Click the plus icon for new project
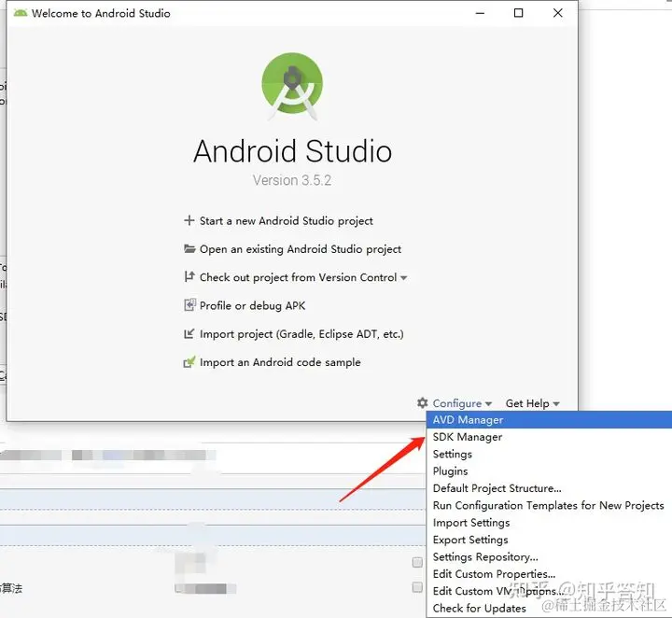 point(189,220)
